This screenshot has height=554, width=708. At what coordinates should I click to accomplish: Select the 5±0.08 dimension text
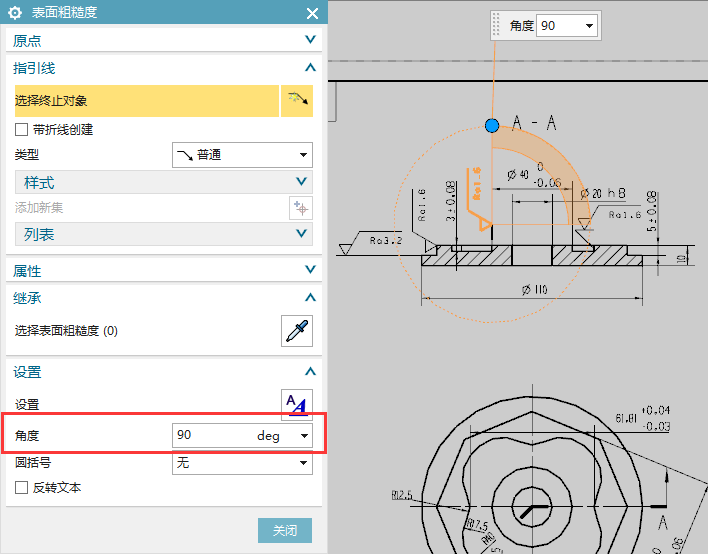coord(651,211)
